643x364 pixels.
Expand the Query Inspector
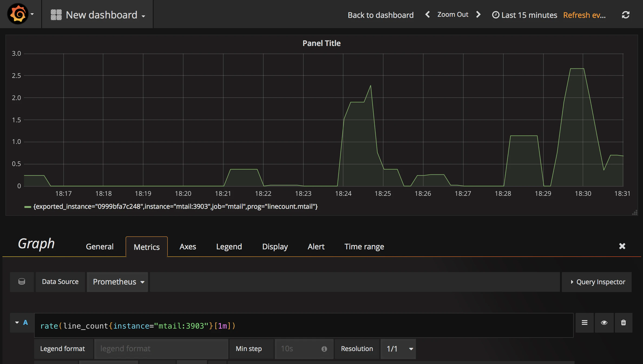click(x=597, y=282)
